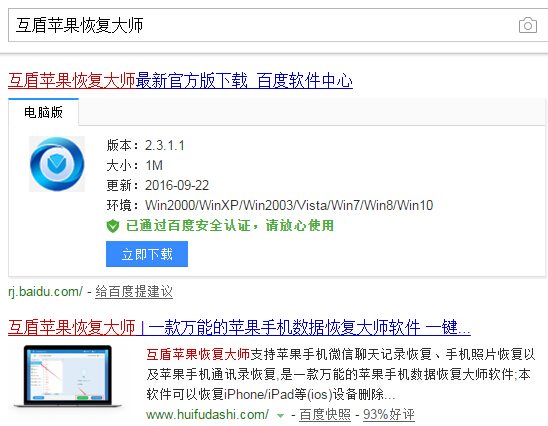
Task: Click the 给百度提建议 feedback link
Action: 134,291
